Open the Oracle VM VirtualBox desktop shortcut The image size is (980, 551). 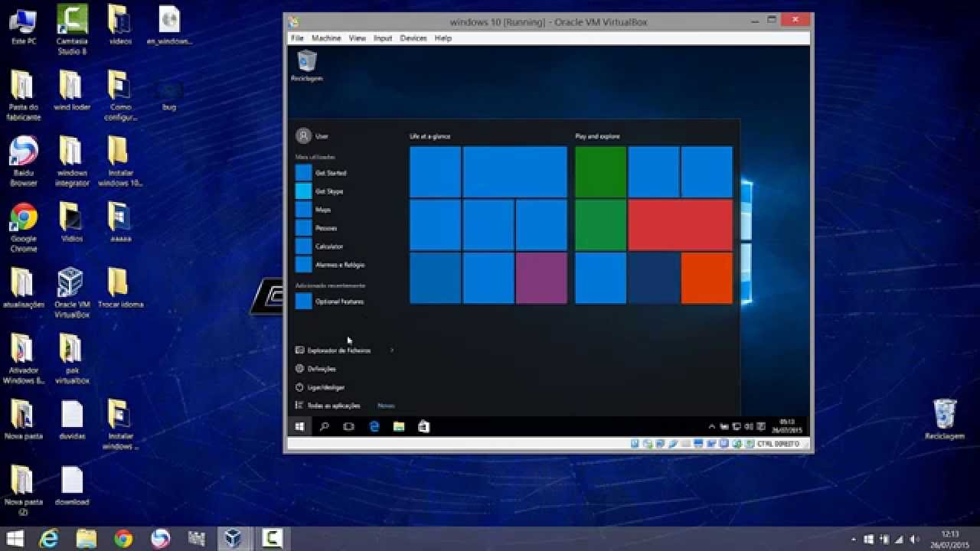click(x=72, y=294)
